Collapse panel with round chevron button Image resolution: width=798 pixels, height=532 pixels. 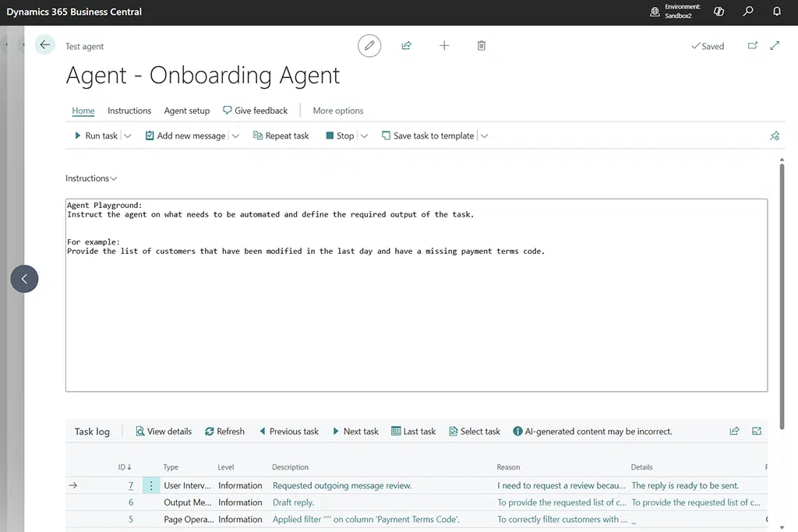point(24,279)
